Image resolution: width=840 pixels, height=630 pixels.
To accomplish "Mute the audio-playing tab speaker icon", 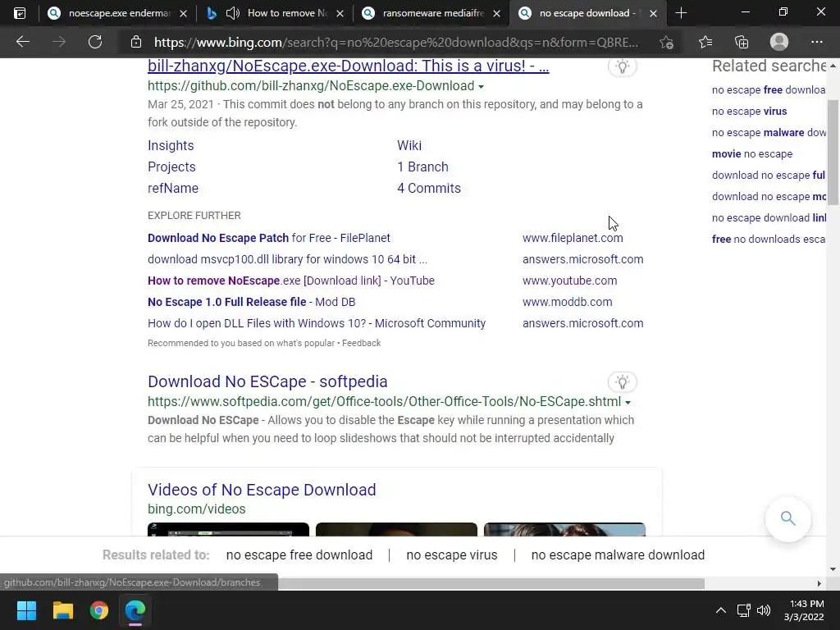I will coord(232,13).
